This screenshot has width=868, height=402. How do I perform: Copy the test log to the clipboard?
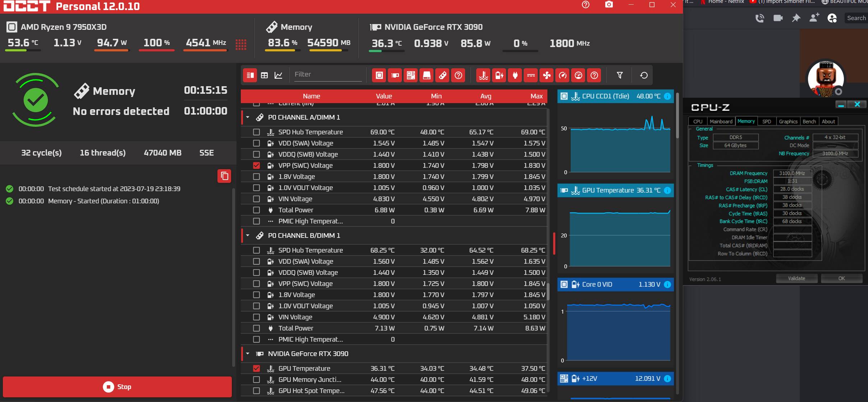(x=224, y=176)
